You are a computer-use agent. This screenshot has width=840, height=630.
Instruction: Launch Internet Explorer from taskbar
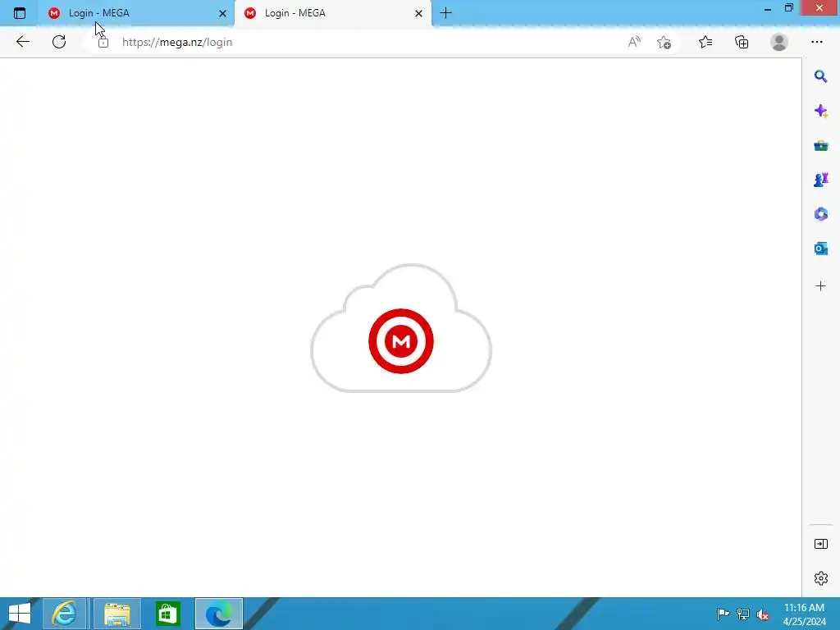65,614
